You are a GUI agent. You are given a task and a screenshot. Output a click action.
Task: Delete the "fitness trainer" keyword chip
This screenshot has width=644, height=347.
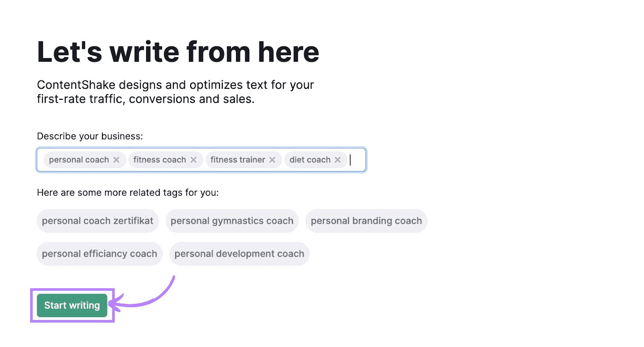coord(272,159)
